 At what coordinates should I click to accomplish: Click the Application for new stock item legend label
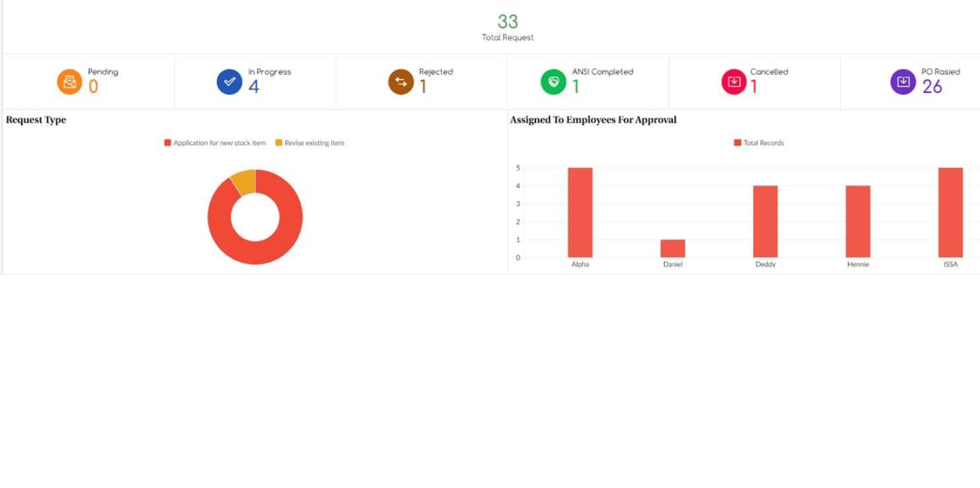click(x=219, y=143)
